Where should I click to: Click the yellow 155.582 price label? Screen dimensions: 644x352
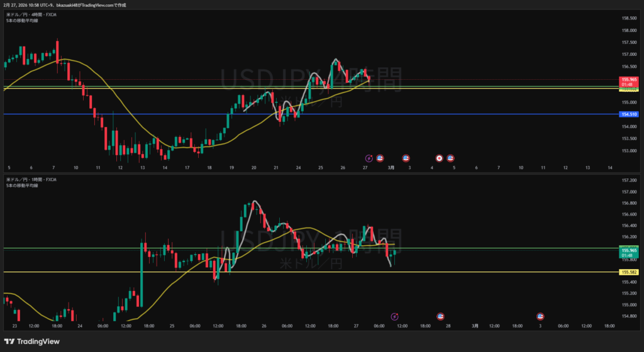click(x=629, y=272)
